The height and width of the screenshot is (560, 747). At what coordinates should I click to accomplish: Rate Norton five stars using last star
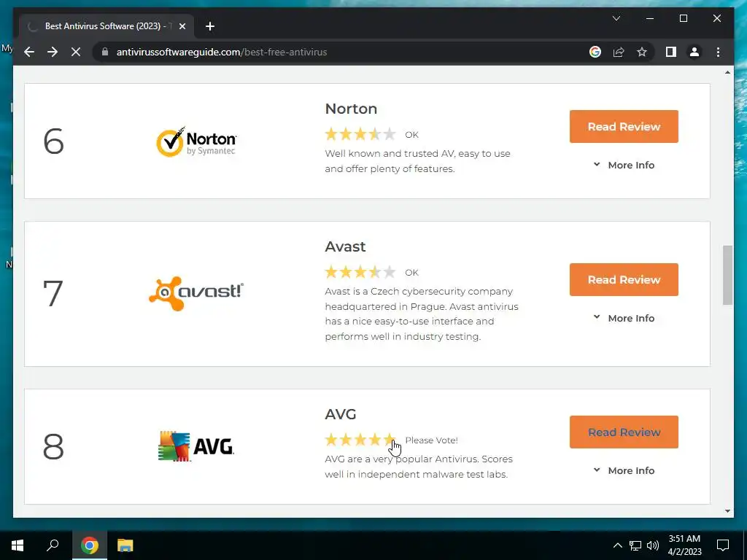[x=390, y=134]
